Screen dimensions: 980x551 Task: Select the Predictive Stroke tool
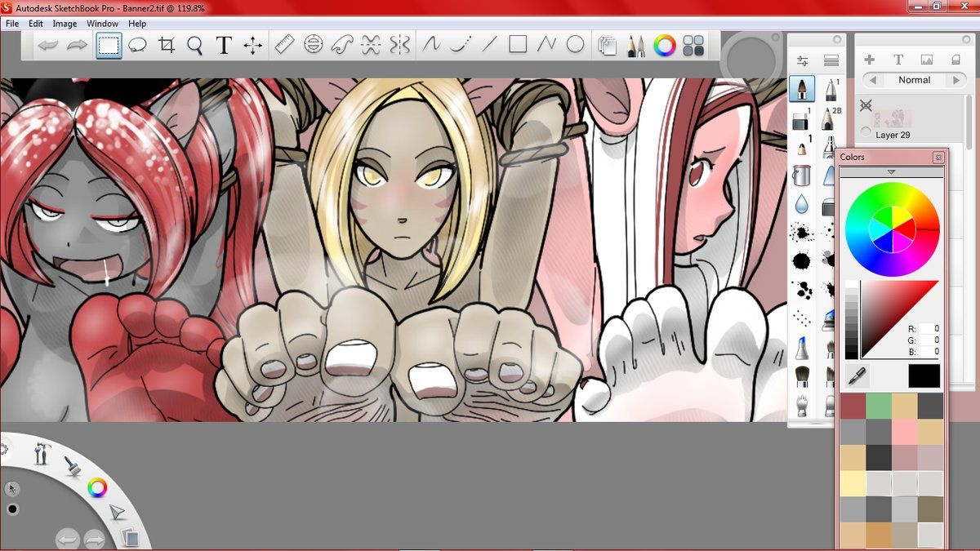(x=460, y=44)
